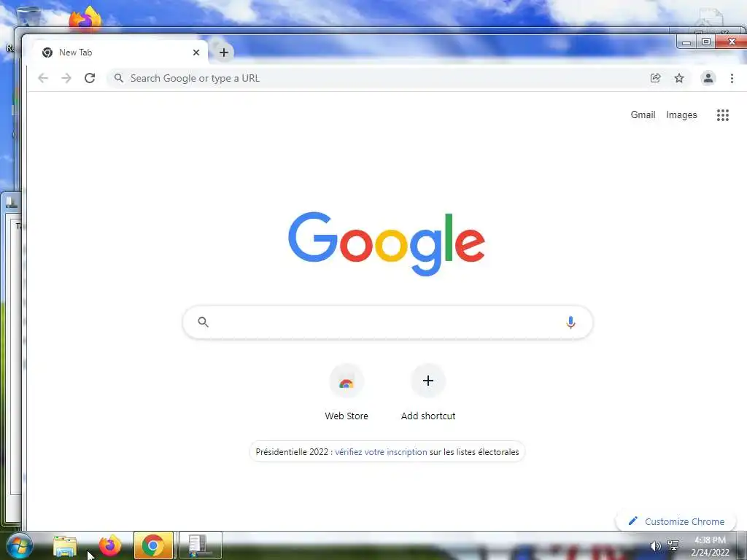747x560 pixels.
Task: Open the Images link
Action: click(x=681, y=114)
